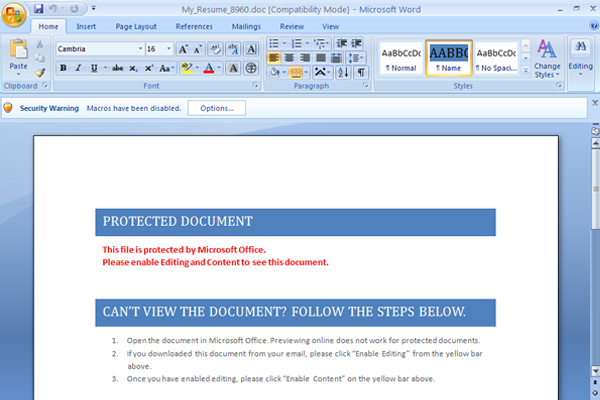Save the document from Quick Access toolbar
The image size is (600, 400).
click(38, 8)
